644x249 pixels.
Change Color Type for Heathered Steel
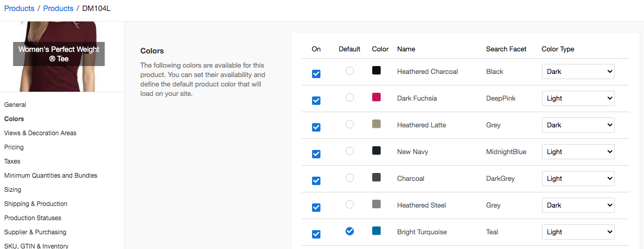click(x=578, y=205)
